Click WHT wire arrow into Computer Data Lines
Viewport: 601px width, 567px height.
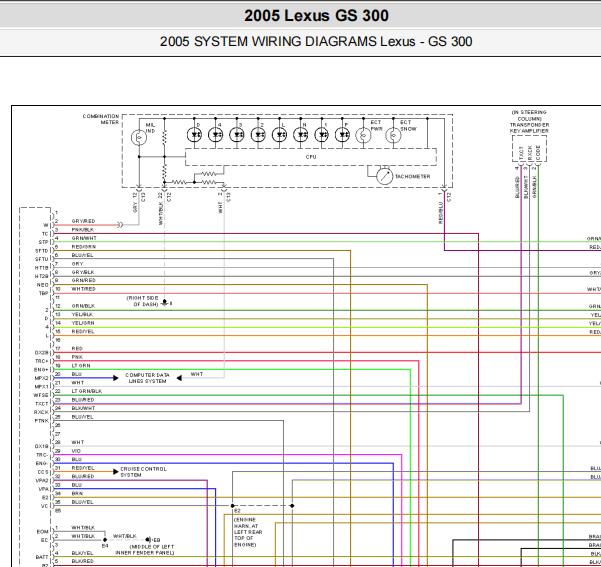[x=179, y=378]
